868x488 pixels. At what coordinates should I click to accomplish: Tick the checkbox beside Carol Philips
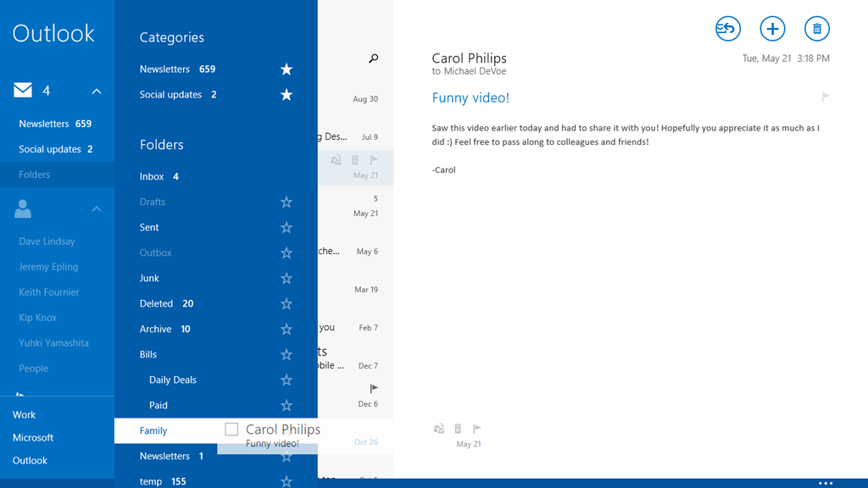[231, 430]
